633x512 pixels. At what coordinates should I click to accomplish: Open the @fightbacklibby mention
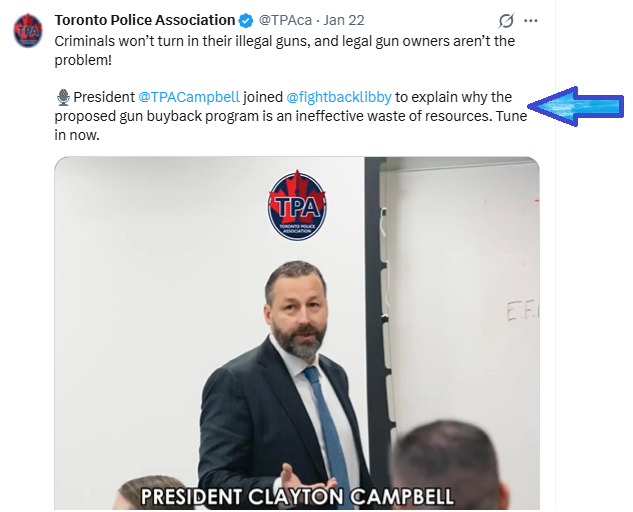pyautogui.click(x=338, y=97)
